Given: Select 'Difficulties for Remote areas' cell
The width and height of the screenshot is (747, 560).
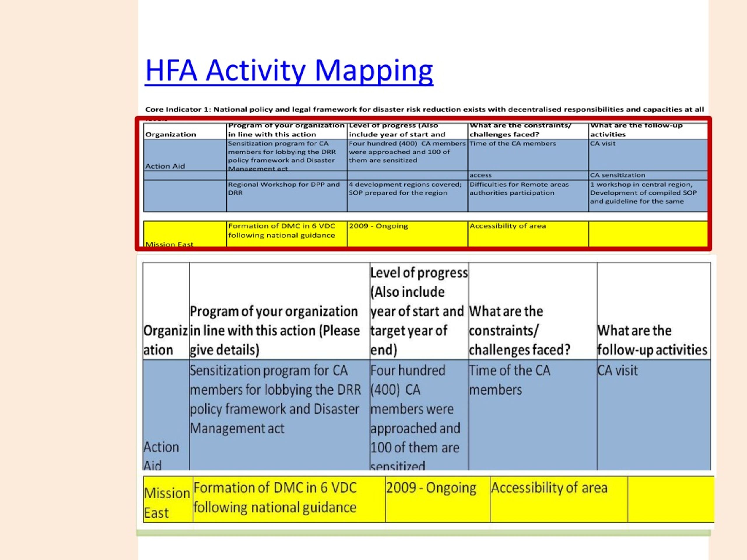Looking at the screenshot, I should (x=528, y=196).
